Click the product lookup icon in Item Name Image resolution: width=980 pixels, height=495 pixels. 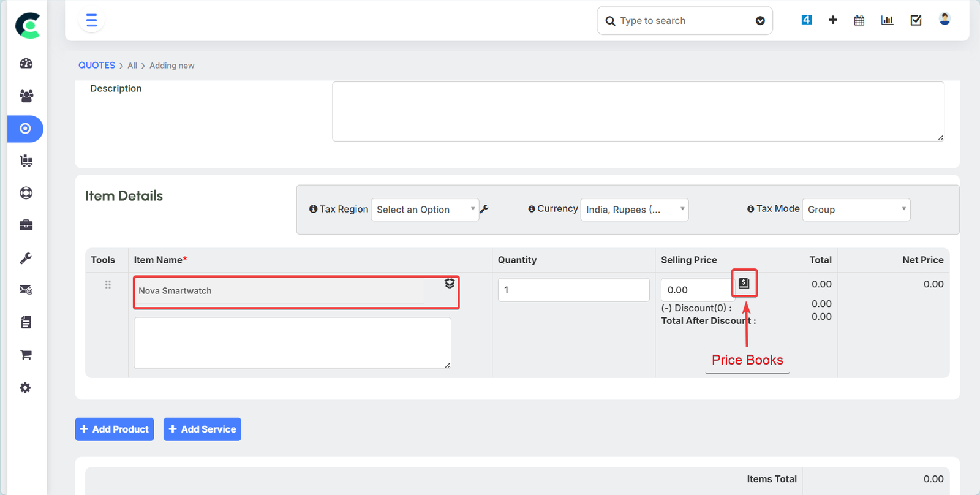(x=450, y=284)
